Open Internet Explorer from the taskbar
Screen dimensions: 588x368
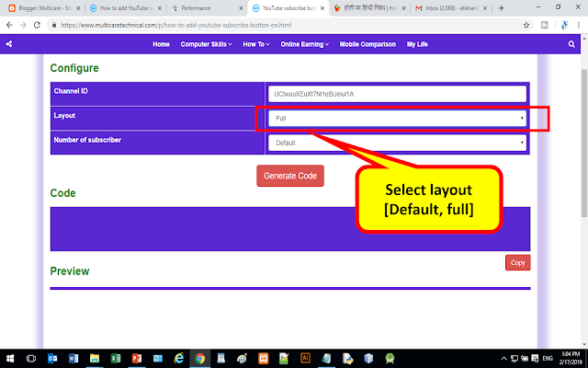tap(179, 359)
